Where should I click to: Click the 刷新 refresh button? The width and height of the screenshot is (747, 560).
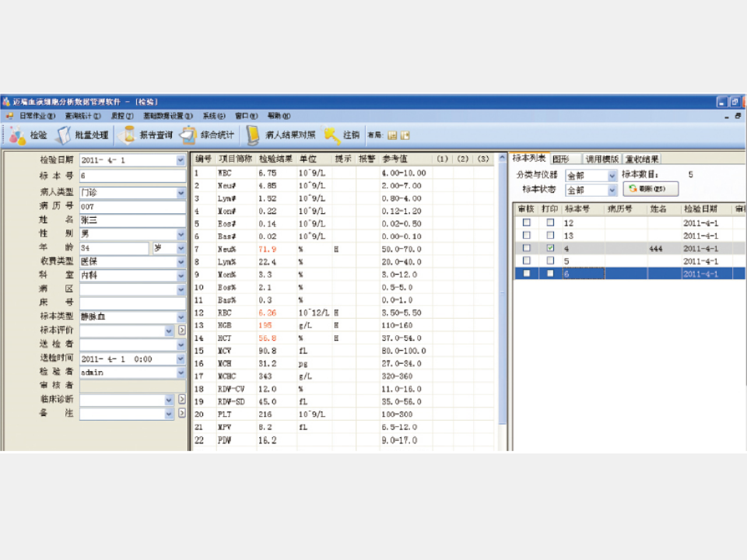click(x=651, y=189)
